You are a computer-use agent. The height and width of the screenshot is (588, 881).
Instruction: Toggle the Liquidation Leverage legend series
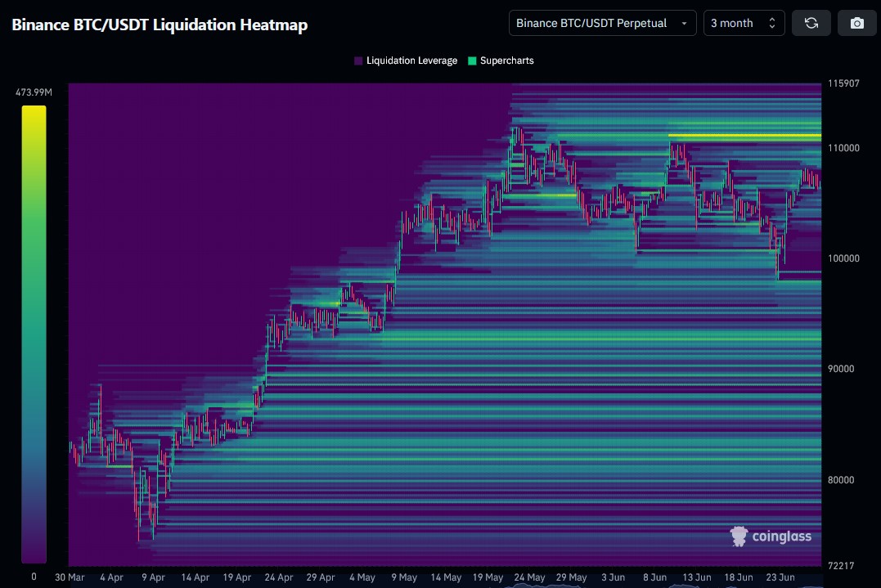coord(406,61)
